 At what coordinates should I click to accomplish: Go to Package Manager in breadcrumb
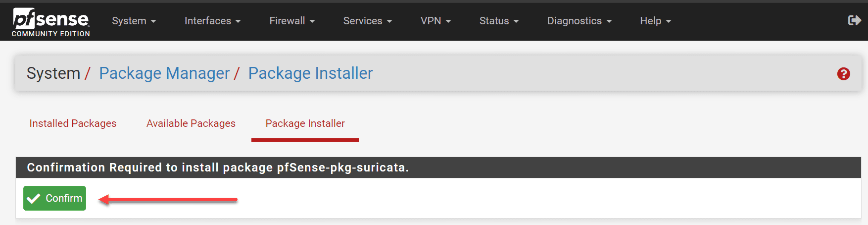pos(164,73)
